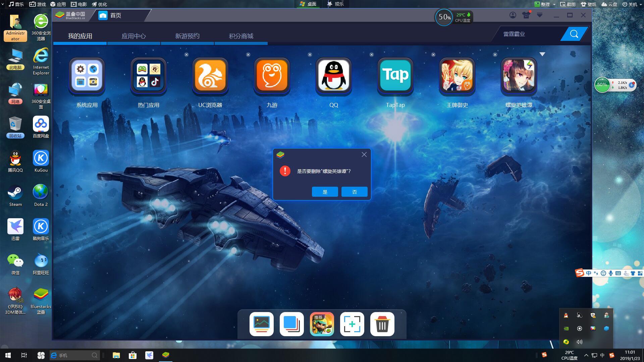
Task: Click the BlueStacks account profile icon
Action: 513,15
